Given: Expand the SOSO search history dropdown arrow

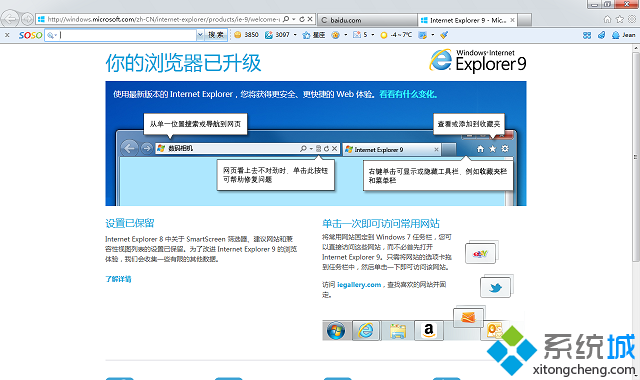Looking at the screenshot, I should (200, 35).
